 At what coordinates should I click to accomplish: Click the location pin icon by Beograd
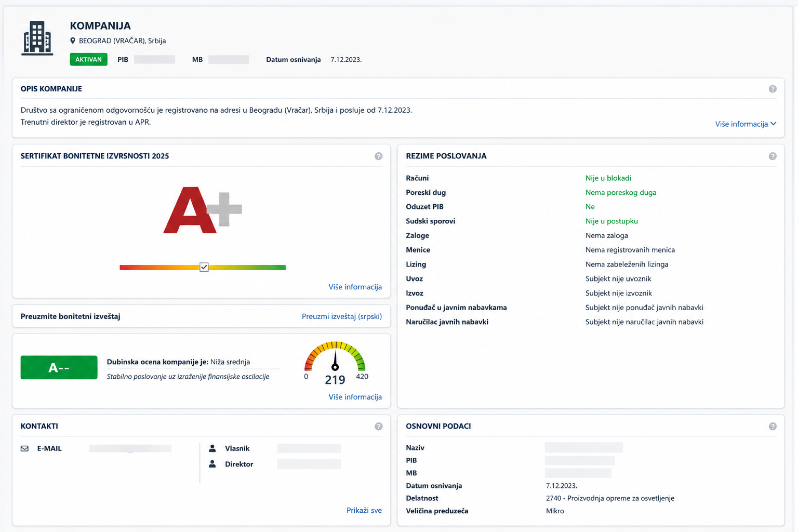(x=73, y=41)
